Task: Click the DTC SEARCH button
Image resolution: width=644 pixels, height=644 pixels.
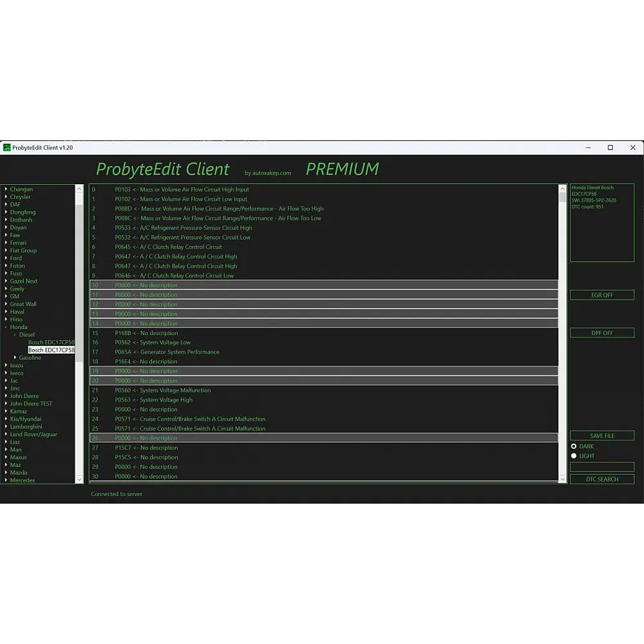Action: tap(601, 479)
